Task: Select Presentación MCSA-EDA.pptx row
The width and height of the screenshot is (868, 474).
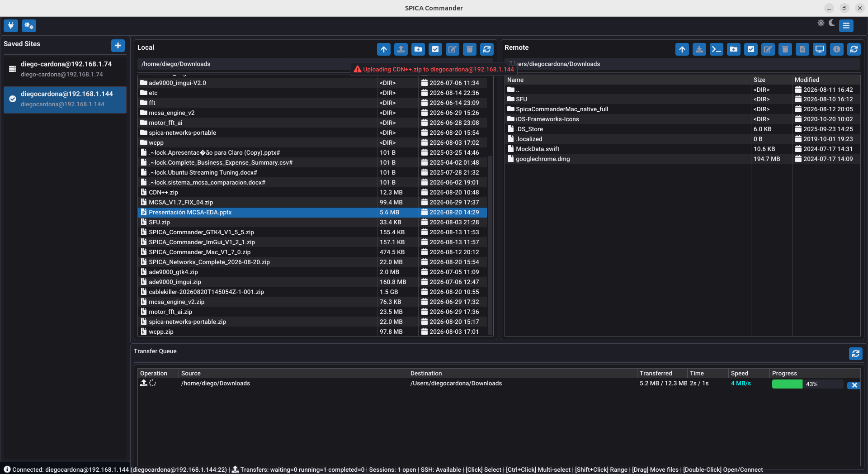Action: (x=312, y=212)
